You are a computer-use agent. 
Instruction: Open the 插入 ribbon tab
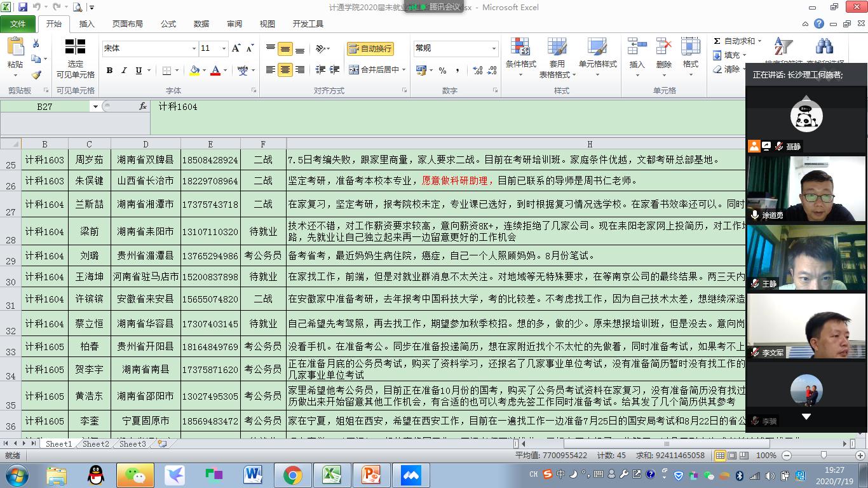point(86,24)
